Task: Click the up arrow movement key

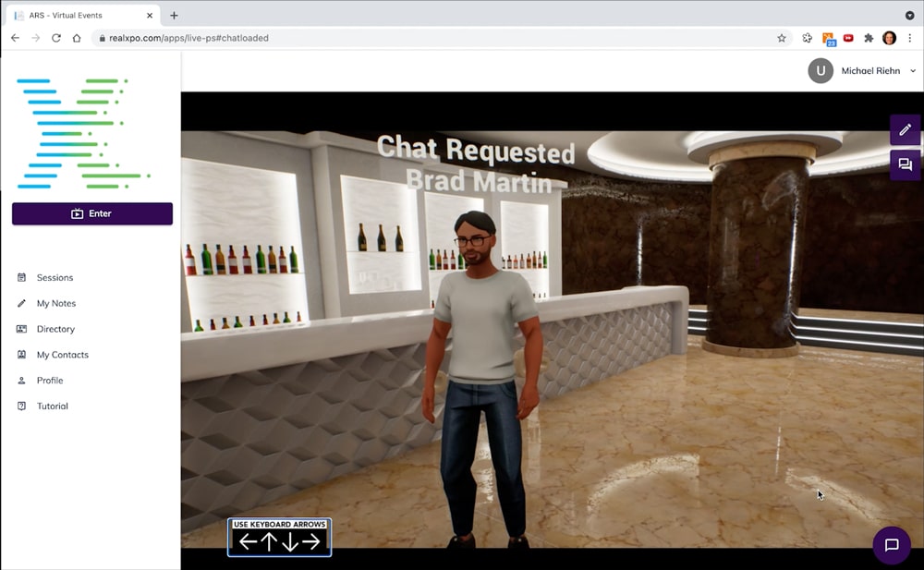Action: pos(269,541)
